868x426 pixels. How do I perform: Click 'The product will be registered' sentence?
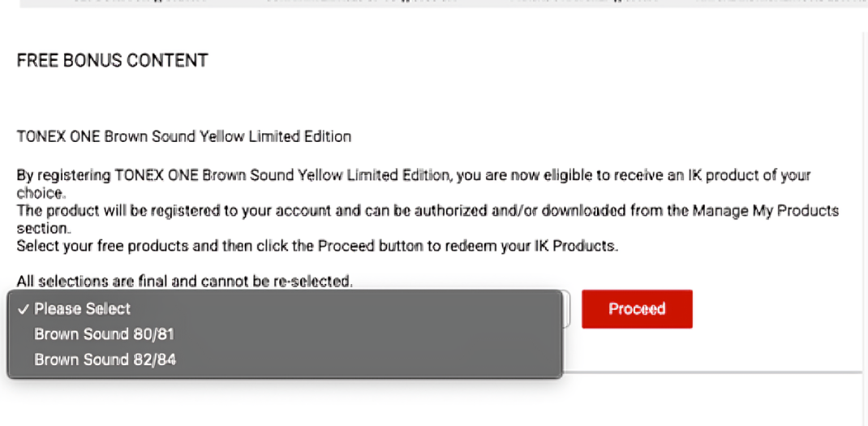pos(162,211)
